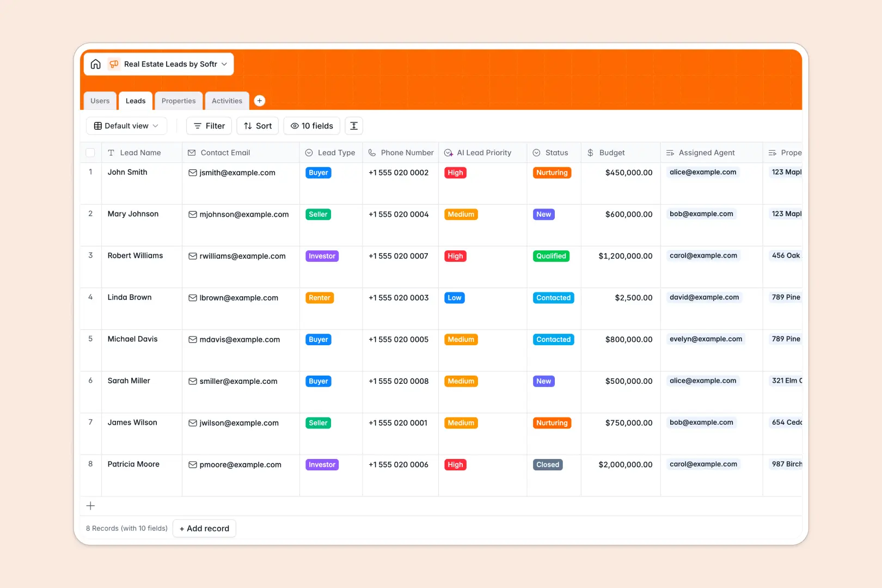Screen dimensions: 882x588
Task: Click the envelope icon beside jsmith@example.com
Action: click(192, 173)
